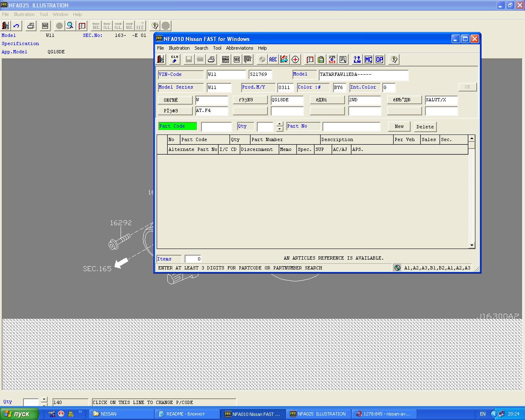
Task: Switch to README - Блокнот taskbar item
Action: pyautogui.click(x=187, y=414)
